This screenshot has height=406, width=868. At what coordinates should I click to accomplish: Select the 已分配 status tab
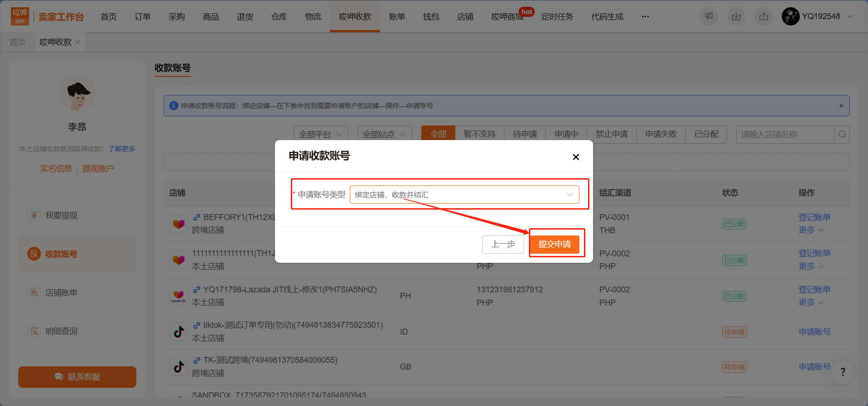706,134
